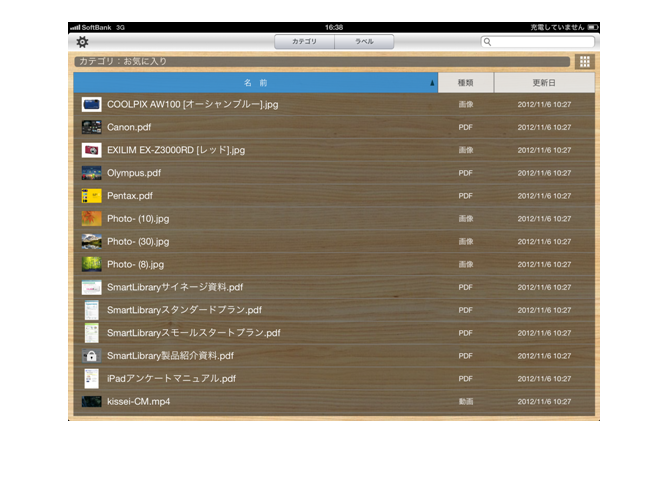Click 画像 type cell for Photo- (10).jpg
Screen dimensions: 650x490
466,218
